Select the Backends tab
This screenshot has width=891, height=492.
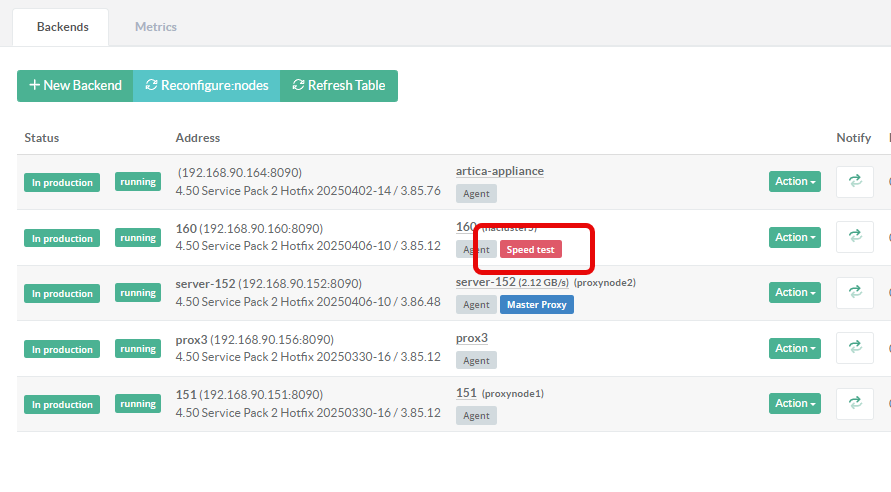(62, 27)
